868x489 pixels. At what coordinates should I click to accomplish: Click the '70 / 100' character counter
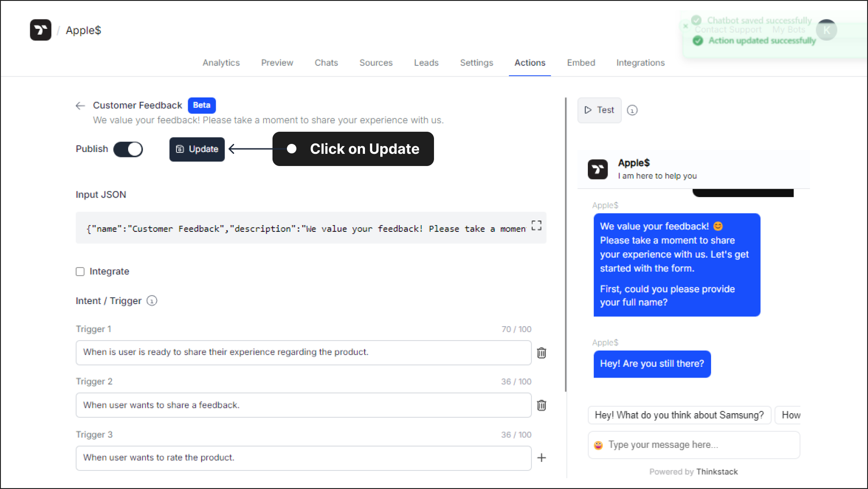tap(516, 329)
